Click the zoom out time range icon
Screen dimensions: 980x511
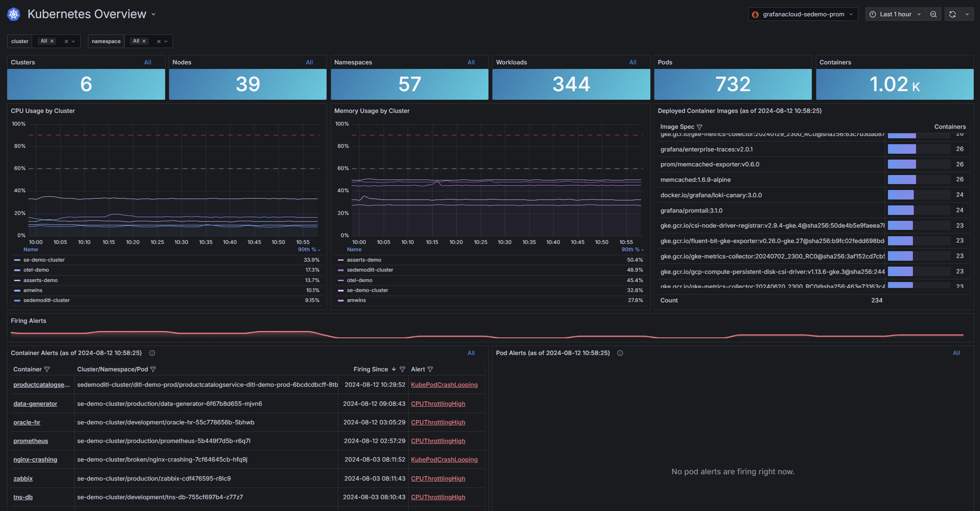933,15
